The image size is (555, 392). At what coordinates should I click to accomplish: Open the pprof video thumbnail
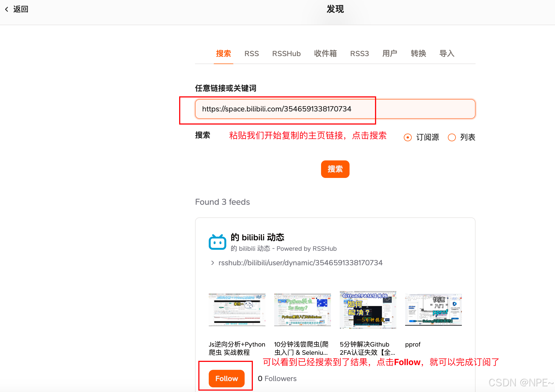[x=433, y=310]
